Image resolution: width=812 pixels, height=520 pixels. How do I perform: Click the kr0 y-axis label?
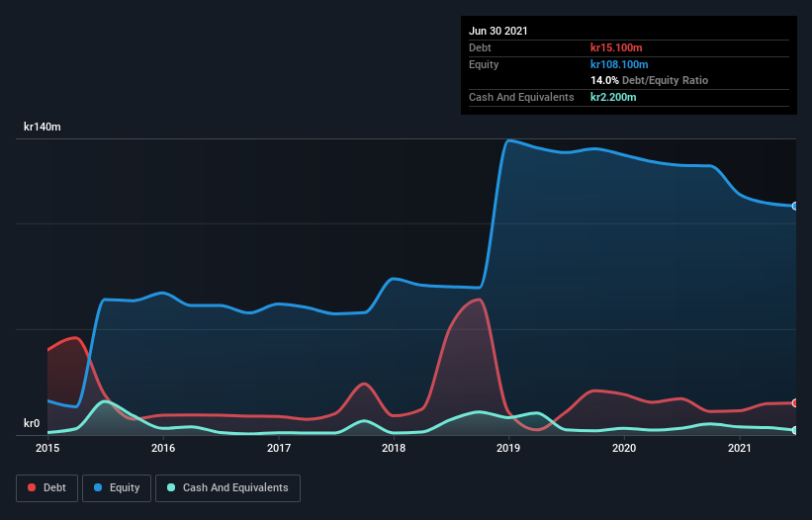(32, 423)
